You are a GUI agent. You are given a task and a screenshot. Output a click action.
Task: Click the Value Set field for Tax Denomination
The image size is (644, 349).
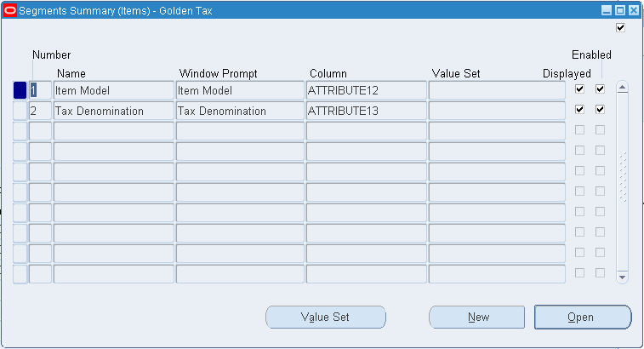pos(497,111)
